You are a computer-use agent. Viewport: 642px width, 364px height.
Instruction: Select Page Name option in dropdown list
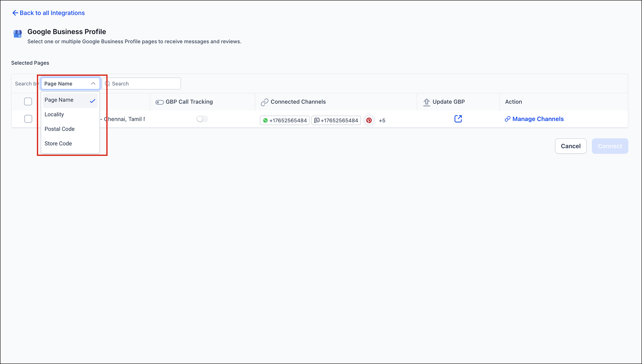[x=70, y=100]
